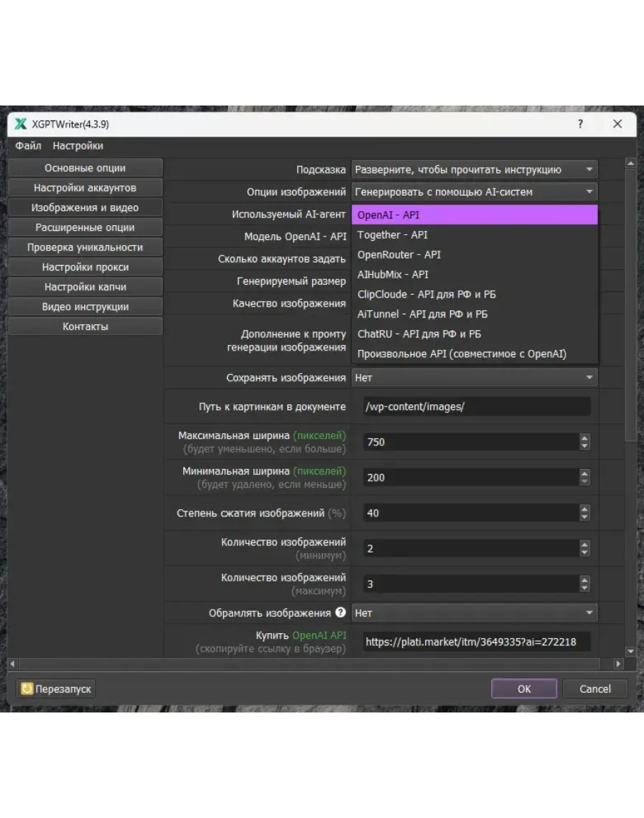Open the Контакты section

click(86, 326)
